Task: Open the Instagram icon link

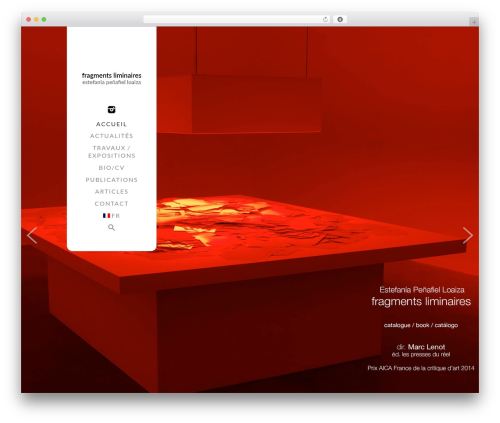Action: [111, 109]
